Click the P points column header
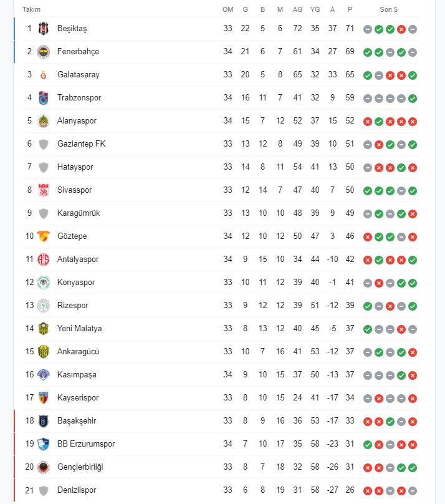445x504 pixels. tap(350, 9)
